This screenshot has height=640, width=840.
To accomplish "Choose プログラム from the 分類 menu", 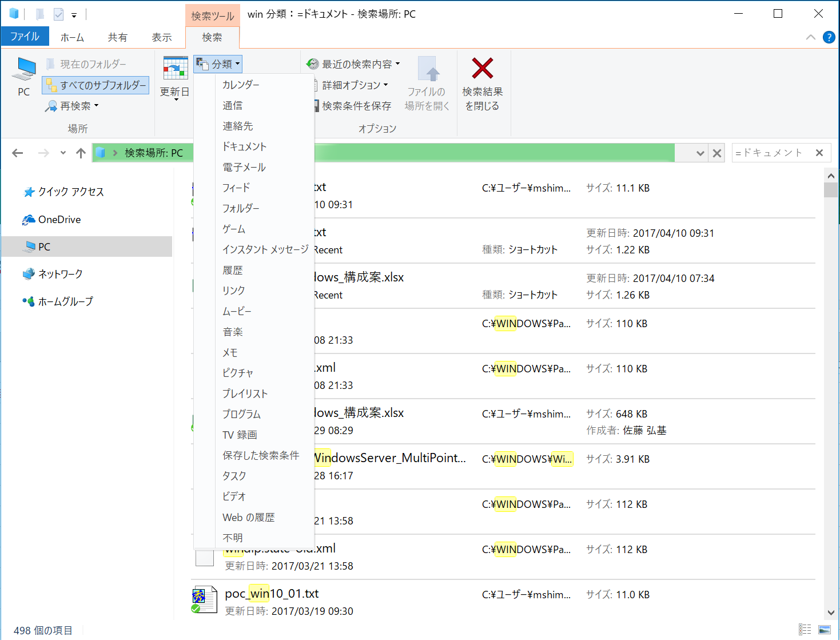I will (254, 414).
